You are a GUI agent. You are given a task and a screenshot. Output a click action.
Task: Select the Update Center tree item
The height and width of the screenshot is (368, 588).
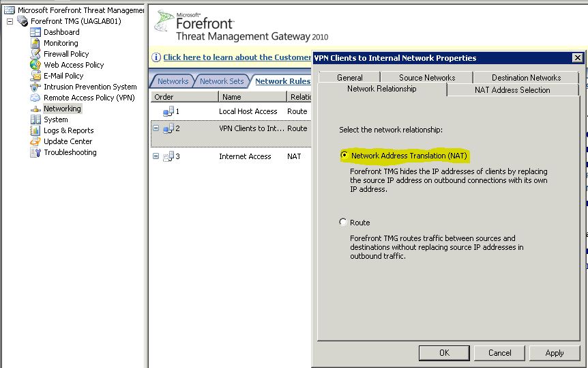tap(68, 141)
